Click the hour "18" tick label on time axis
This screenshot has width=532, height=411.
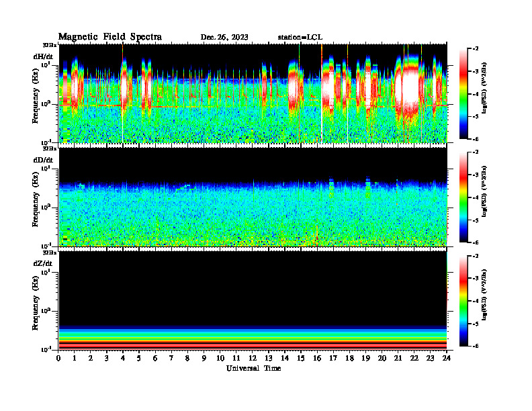[x=349, y=359]
